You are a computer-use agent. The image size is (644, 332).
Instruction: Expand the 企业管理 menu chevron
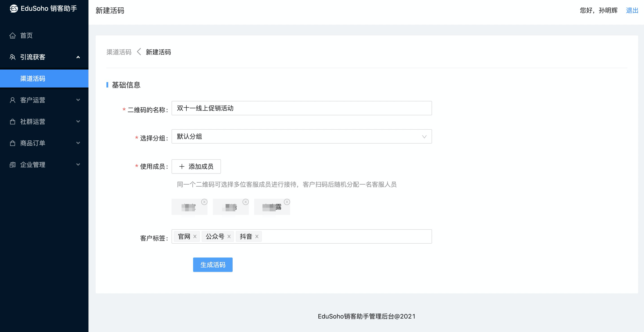coord(78,165)
